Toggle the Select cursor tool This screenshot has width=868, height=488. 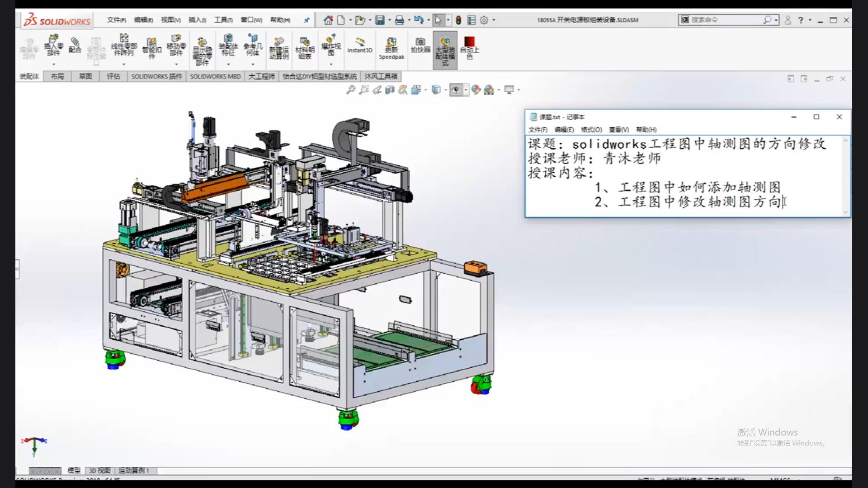coord(438,20)
